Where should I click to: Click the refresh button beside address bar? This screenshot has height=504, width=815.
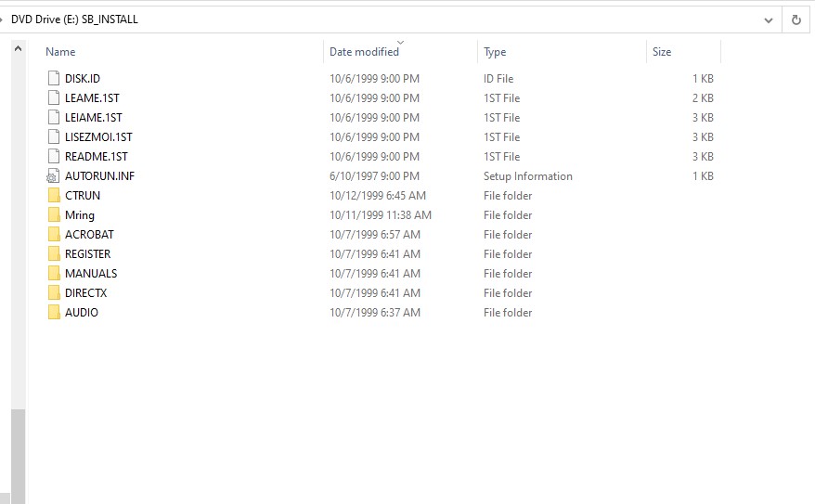796,19
